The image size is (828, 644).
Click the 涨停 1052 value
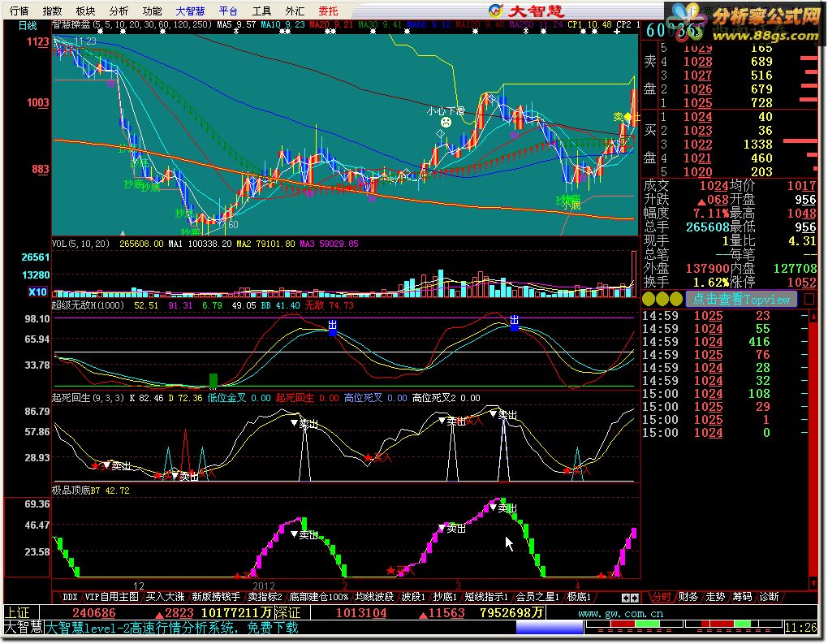(x=801, y=282)
